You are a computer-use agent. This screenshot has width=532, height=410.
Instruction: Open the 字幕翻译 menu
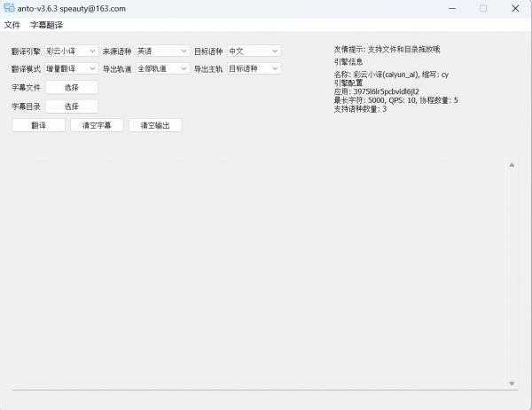[46, 25]
